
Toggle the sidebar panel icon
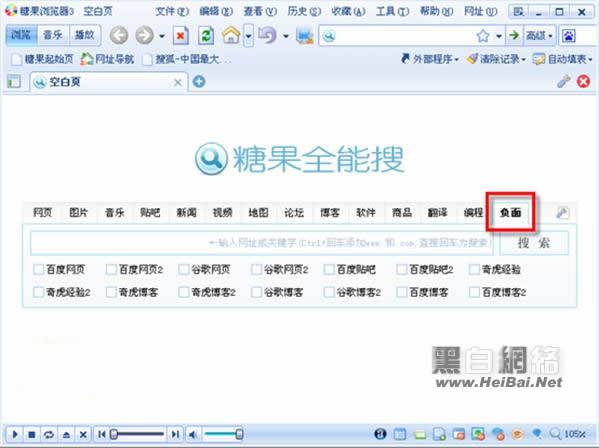point(14,81)
